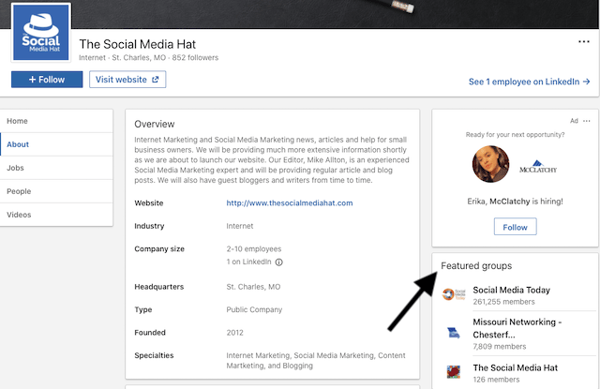Click the Public Company type value
The image size is (600, 389).
pos(254,310)
